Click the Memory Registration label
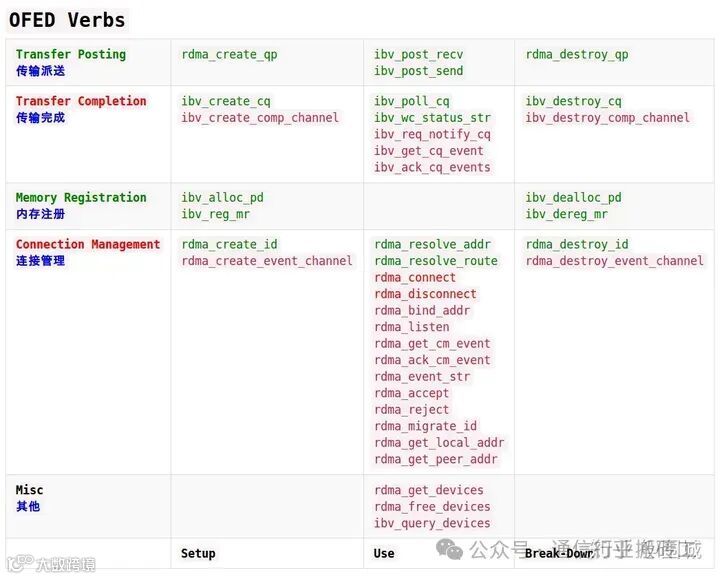This screenshot has width=720, height=579. coord(81,197)
